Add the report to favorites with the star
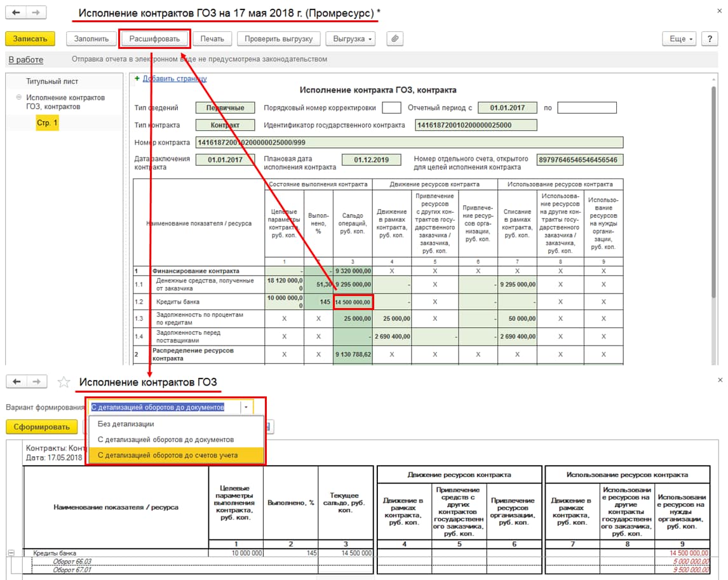The image size is (728, 580). 64,382
